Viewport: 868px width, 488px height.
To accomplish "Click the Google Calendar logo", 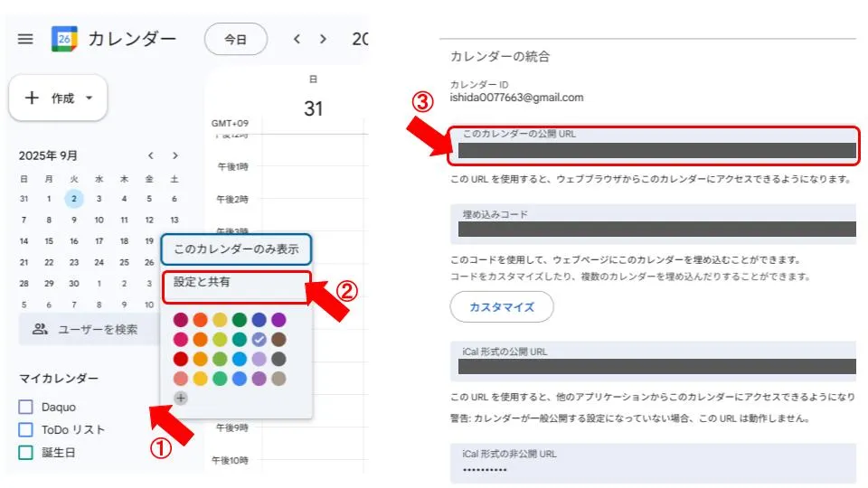I will (64, 39).
